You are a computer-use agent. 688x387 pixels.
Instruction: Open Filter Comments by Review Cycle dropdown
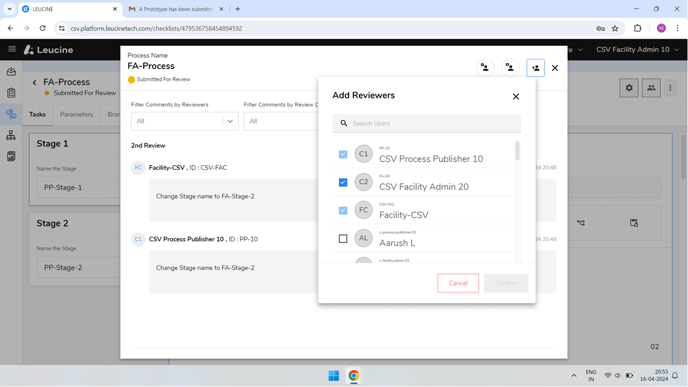tap(281, 121)
